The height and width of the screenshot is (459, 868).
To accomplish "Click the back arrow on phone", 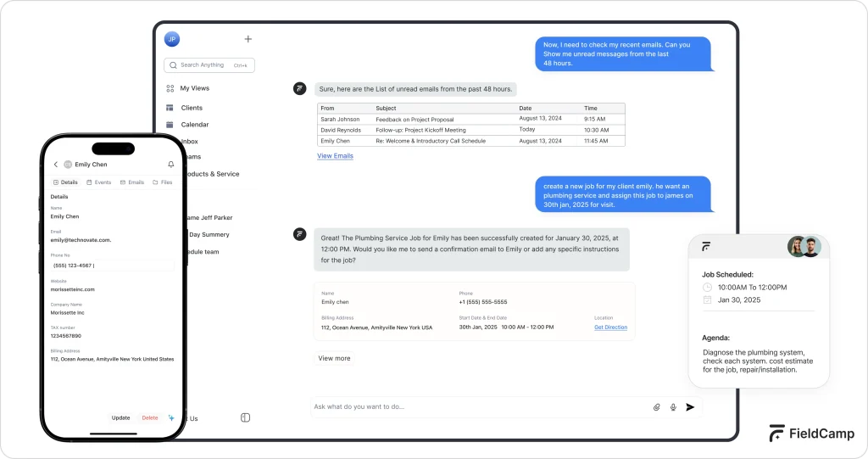I will pyautogui.click(x=55, y=165).
